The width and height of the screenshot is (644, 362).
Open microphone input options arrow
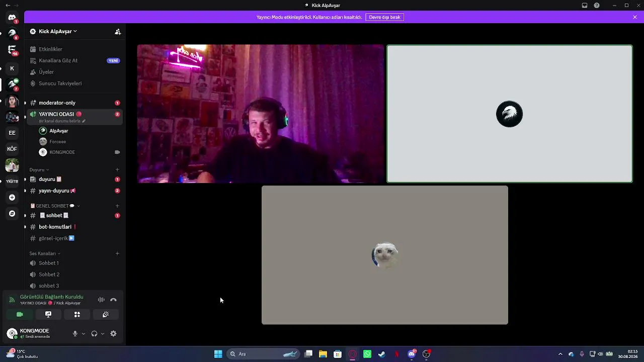point(84,334)
